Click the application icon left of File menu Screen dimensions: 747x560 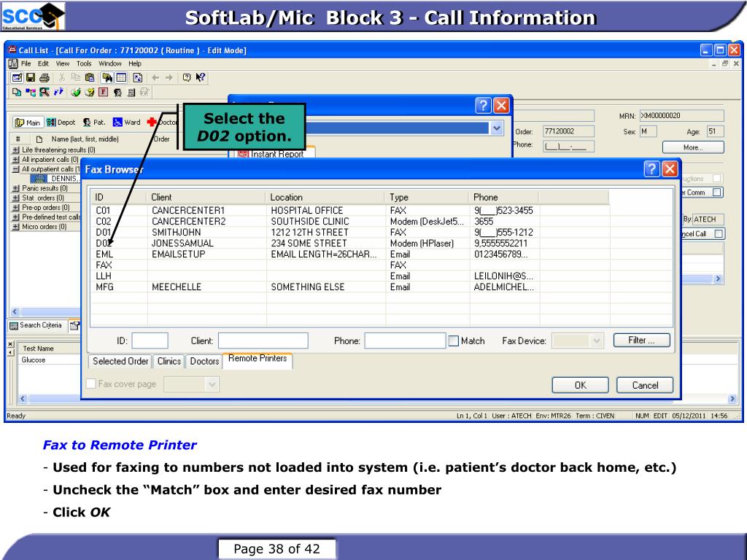(x=13, y=63)
